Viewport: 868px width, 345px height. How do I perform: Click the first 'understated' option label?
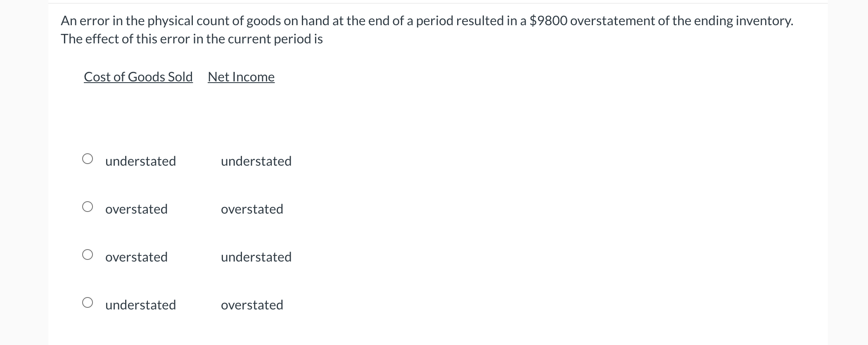141,161
